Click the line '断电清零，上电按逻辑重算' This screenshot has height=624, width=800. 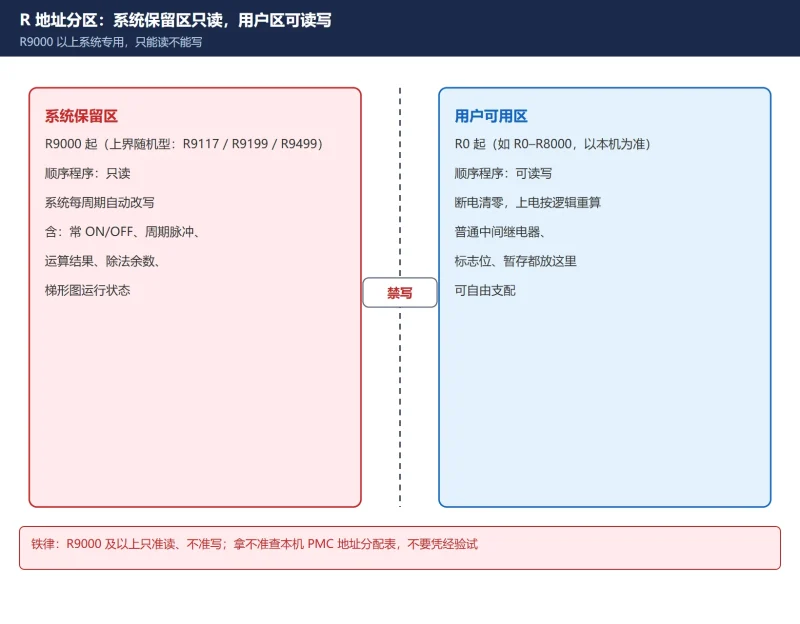point(528,203)
